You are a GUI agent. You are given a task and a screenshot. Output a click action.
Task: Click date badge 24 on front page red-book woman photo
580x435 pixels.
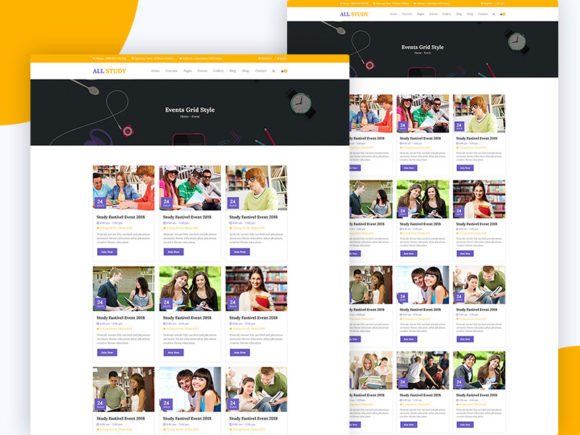[233, 304]
